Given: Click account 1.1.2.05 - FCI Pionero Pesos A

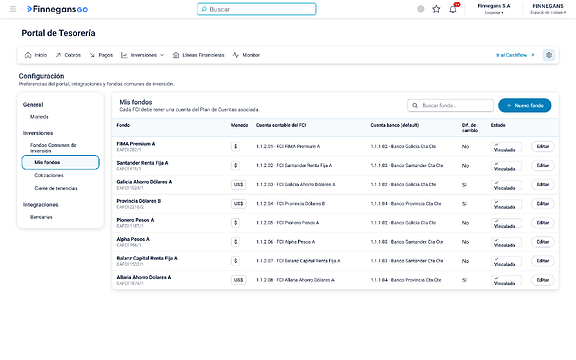Looking at the screenshot, I should point(288,223).
